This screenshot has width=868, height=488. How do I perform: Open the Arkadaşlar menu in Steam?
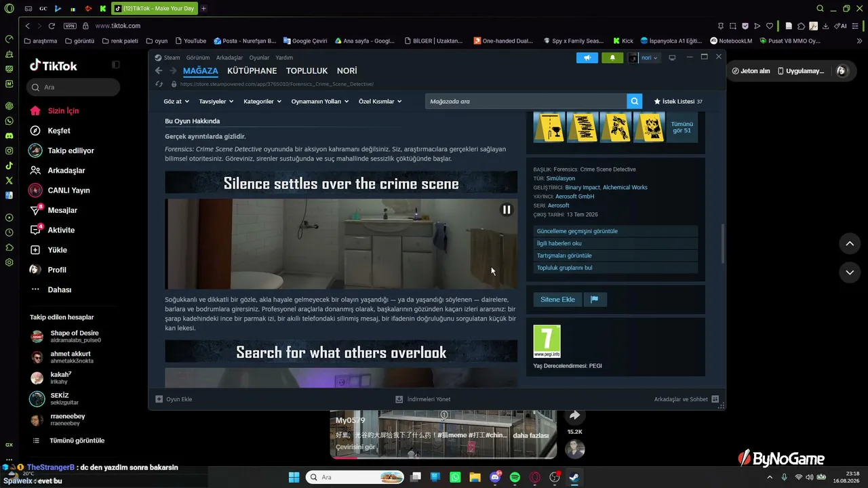pos(229,58)
